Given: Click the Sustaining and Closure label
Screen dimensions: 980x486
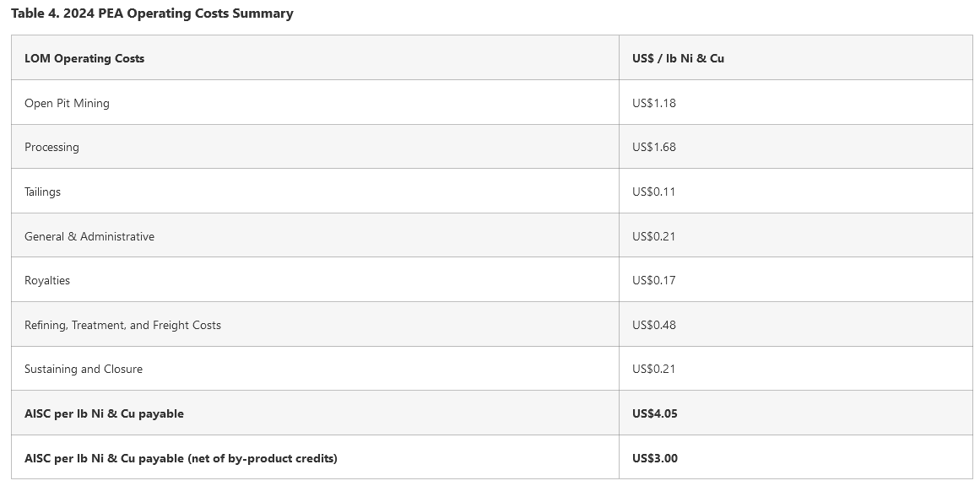Looking at the screenshot, I should (x=84, y=369).
